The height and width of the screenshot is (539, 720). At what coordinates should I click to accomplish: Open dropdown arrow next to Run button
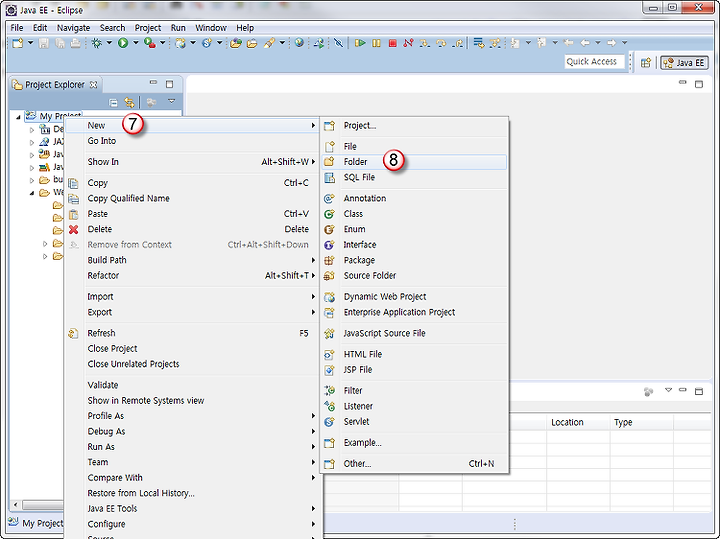[135, 43]
